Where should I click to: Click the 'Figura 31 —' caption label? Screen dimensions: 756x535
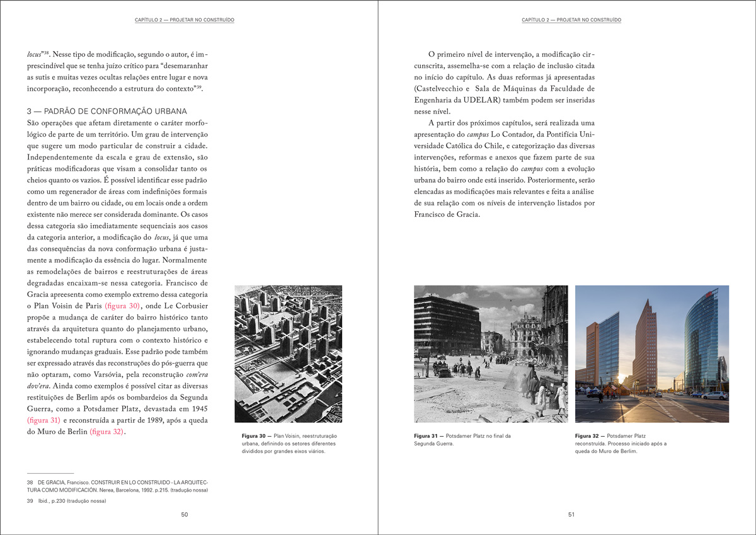429,436
